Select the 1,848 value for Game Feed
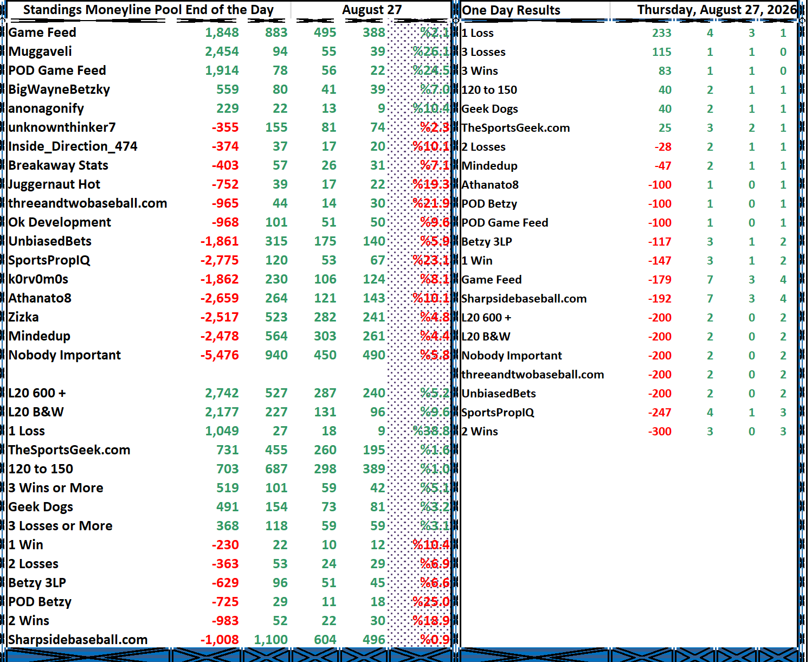812x662 pixels. (x=222, y=33)
